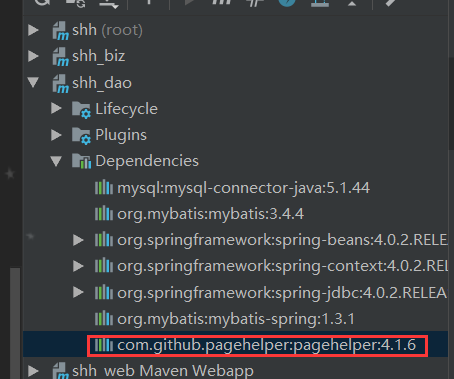
Task: Click the Plugins folder gear icon
Action: coord(81,136)
